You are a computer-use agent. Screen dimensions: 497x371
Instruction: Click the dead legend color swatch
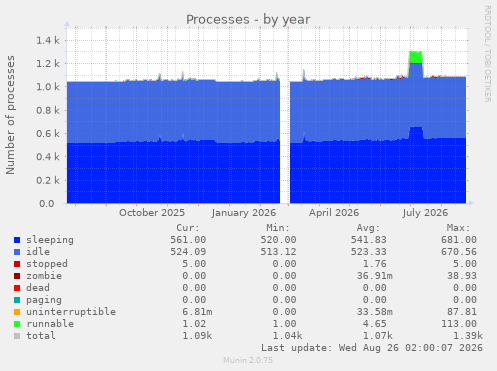[17, 288]
